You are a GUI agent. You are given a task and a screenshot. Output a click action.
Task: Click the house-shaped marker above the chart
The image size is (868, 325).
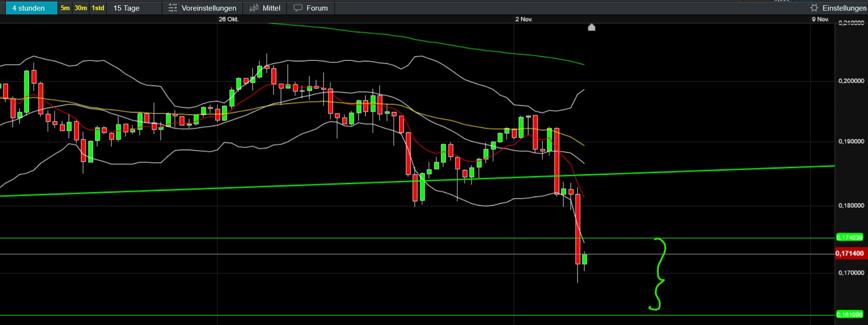click(591, 28)
